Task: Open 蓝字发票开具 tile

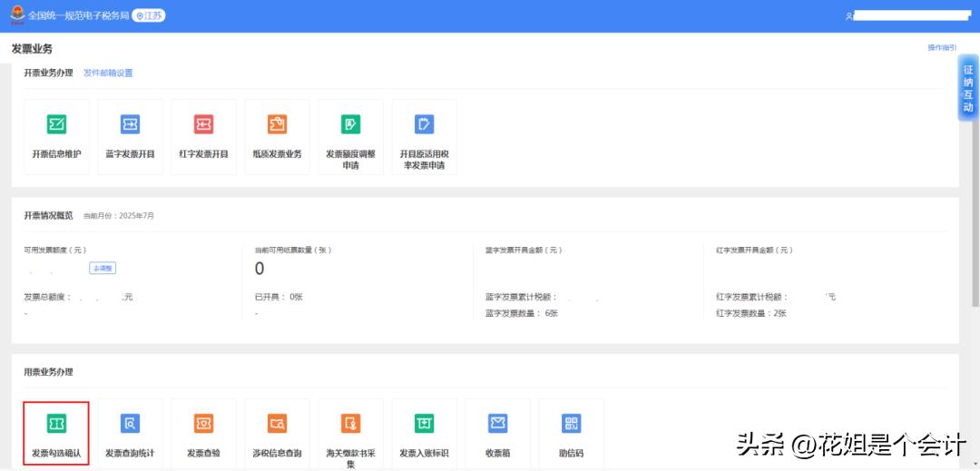Action: click(130, 137)
